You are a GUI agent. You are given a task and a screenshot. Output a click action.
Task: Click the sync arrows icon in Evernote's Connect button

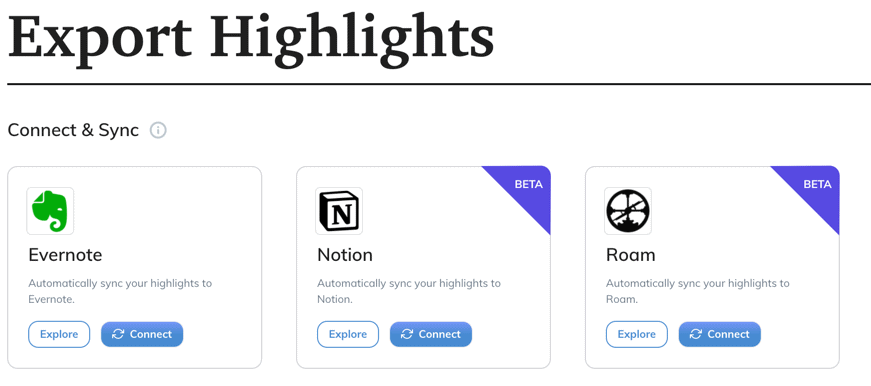(118, 334)
